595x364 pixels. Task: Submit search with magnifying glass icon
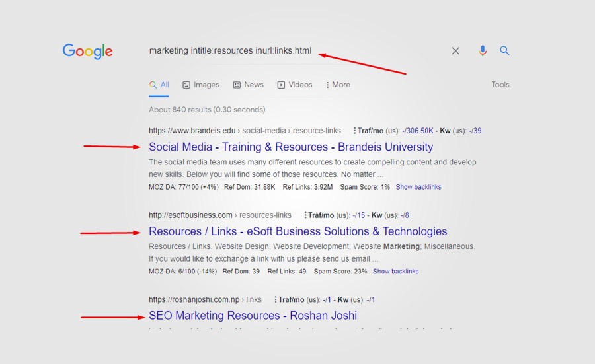(504, 50)
